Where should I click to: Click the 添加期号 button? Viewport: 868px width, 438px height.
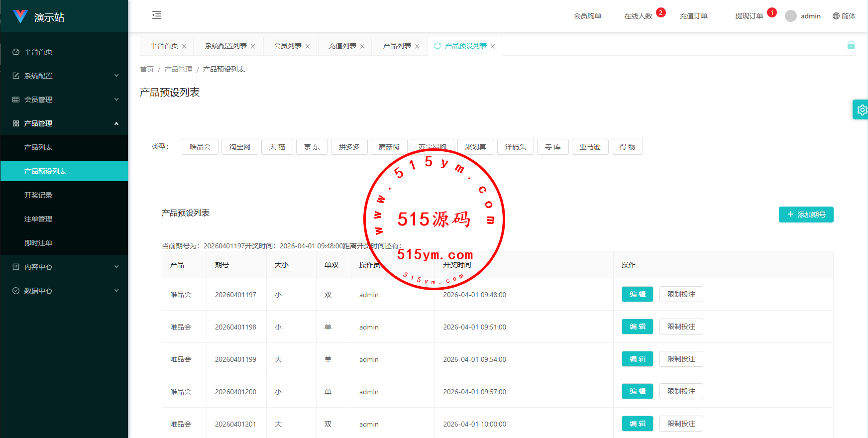[x=806, y=215]
